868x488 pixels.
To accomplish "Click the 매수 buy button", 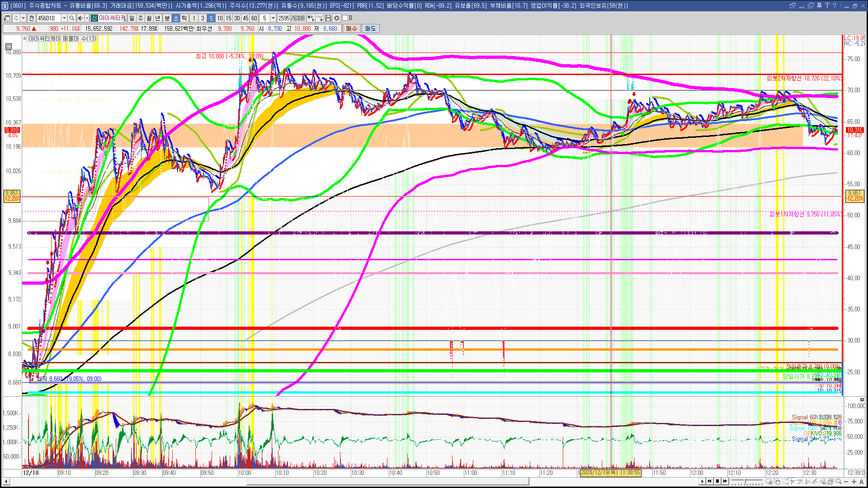I will (352, 28).
